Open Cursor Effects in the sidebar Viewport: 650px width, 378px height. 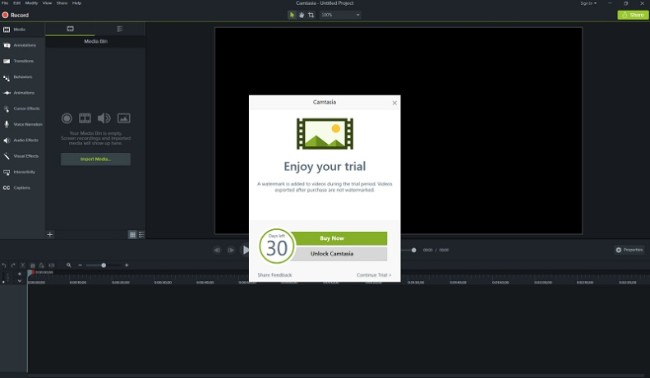click(22, 109)
